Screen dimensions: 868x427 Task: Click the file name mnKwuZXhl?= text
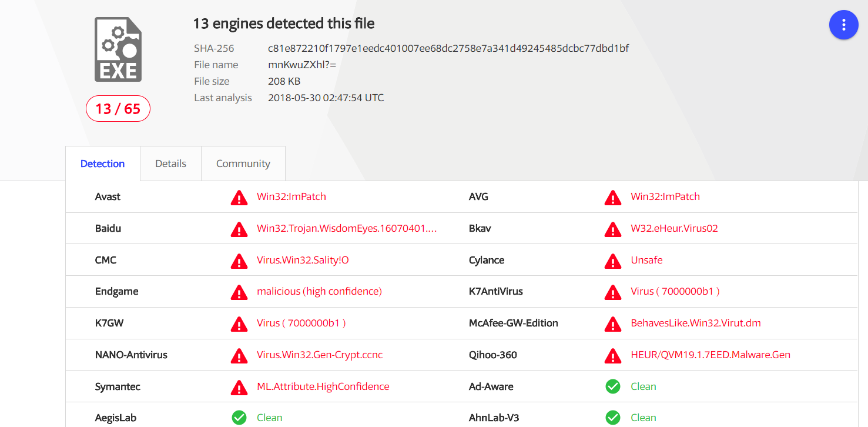point(302,65)
